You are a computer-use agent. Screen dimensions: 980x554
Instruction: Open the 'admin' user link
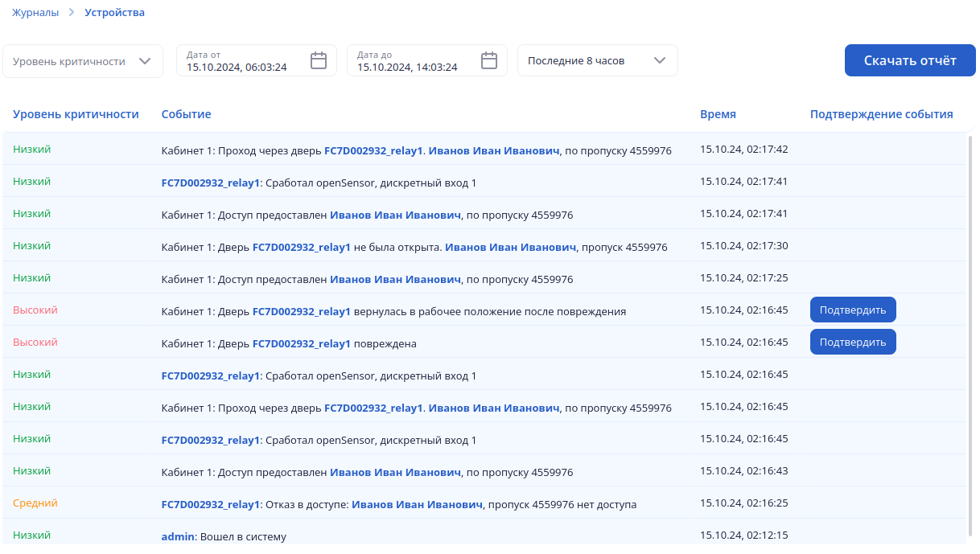(x=178, y=536)
